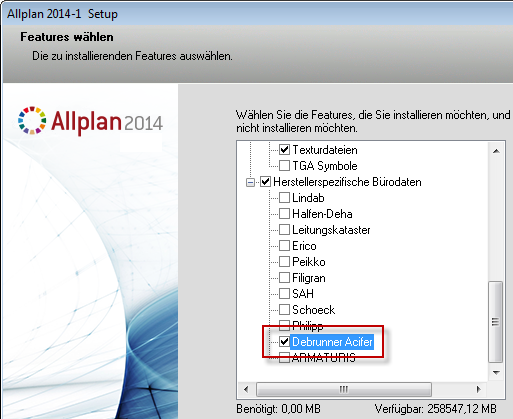Click the horizontal scrollbar right arrow

click(479, 389)
